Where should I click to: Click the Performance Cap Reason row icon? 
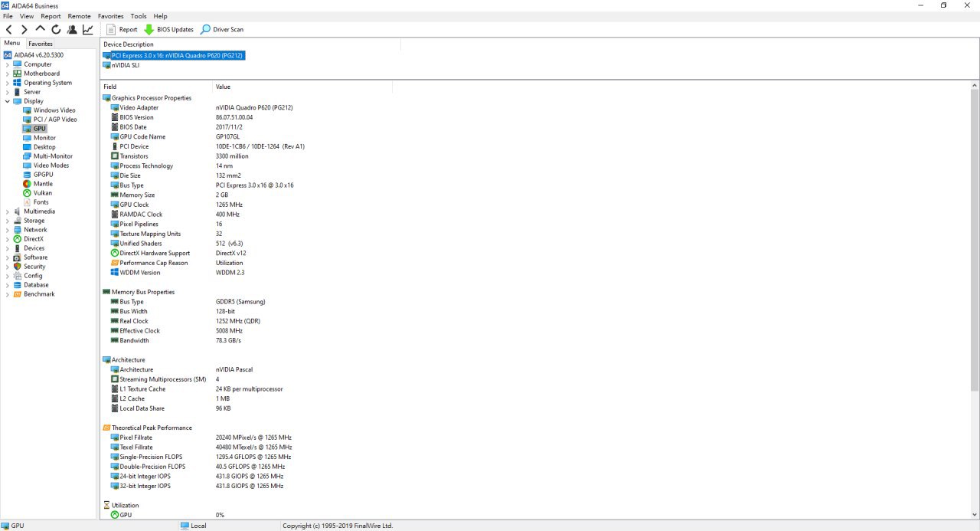pos(115,263)
